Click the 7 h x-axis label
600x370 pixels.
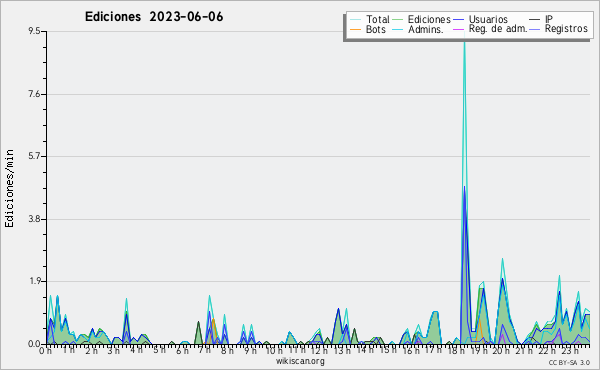pyautogui.click(x=204, y=350)
